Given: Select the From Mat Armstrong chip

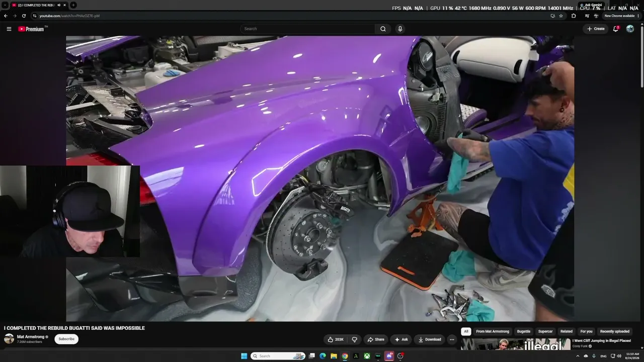Looking at the screenshot, I should tap(493, 331).
